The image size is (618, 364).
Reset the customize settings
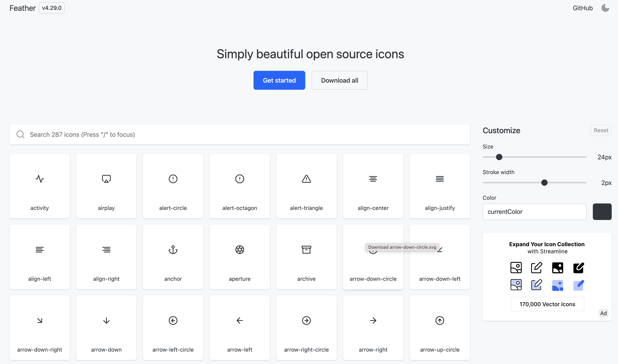point(601,130)
